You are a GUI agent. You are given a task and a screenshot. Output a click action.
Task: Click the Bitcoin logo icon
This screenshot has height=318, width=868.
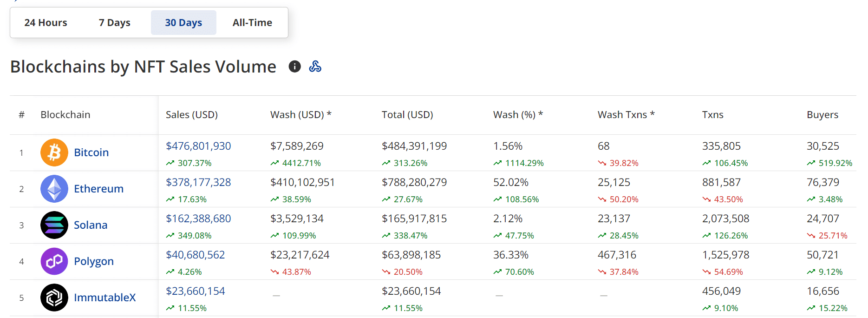tap(54, 152)
